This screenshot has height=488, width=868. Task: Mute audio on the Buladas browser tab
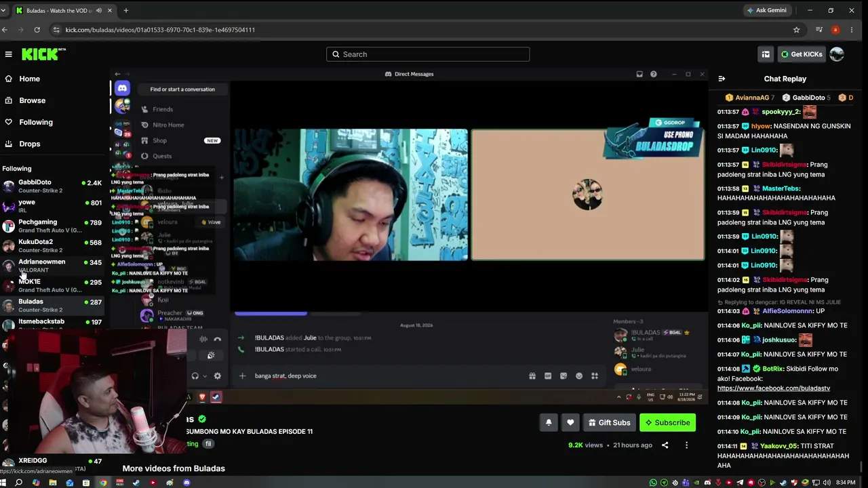[99, 11]
